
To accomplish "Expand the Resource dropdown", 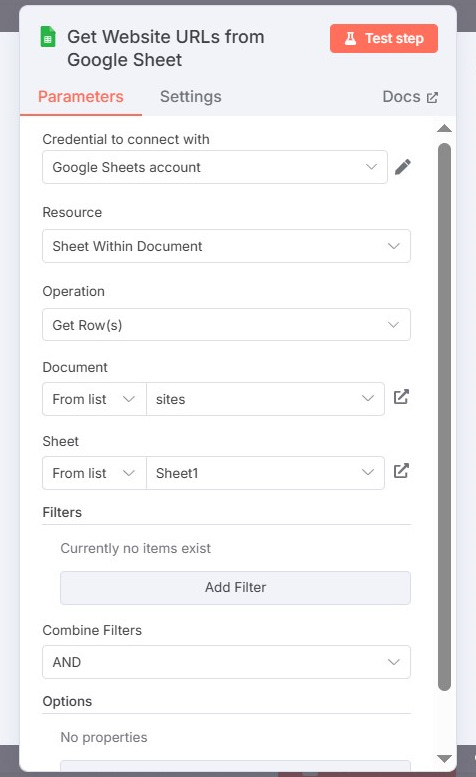I will pos(226,246).
